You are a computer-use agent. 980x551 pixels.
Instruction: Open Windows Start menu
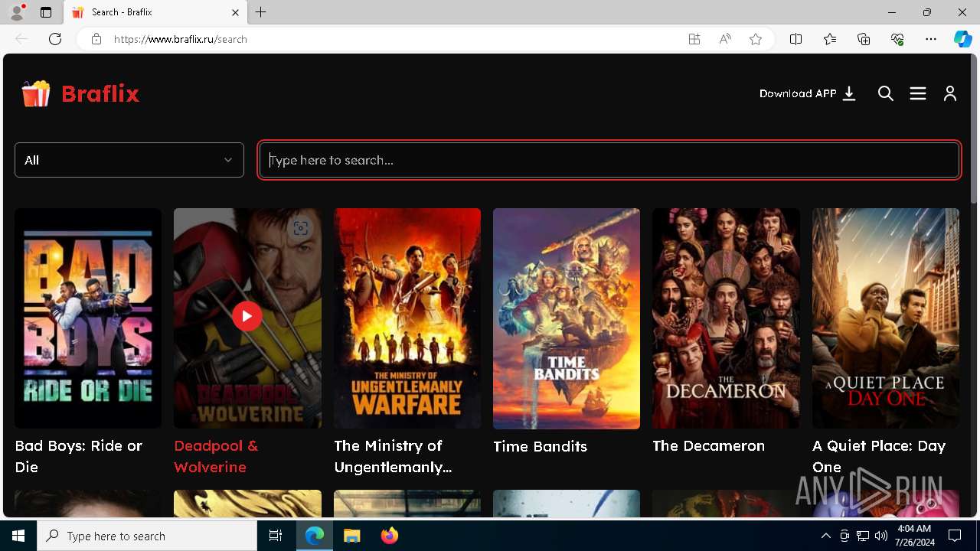18,536
